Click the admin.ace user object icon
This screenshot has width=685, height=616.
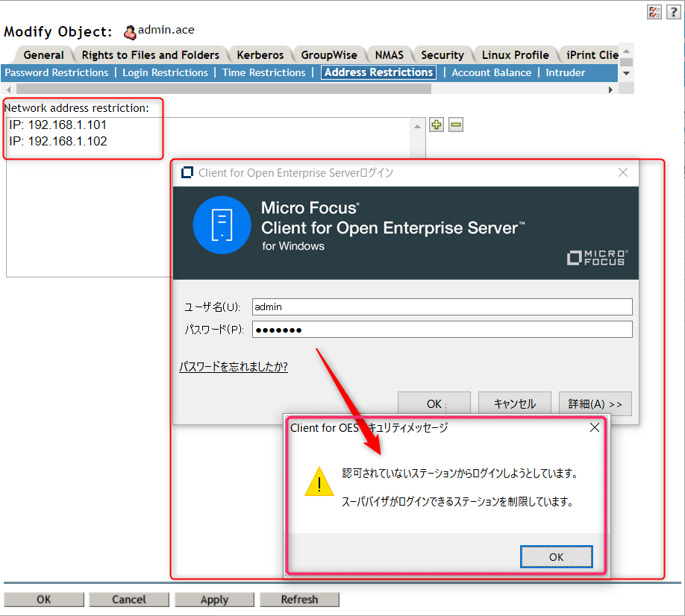[x=129, y=32]
